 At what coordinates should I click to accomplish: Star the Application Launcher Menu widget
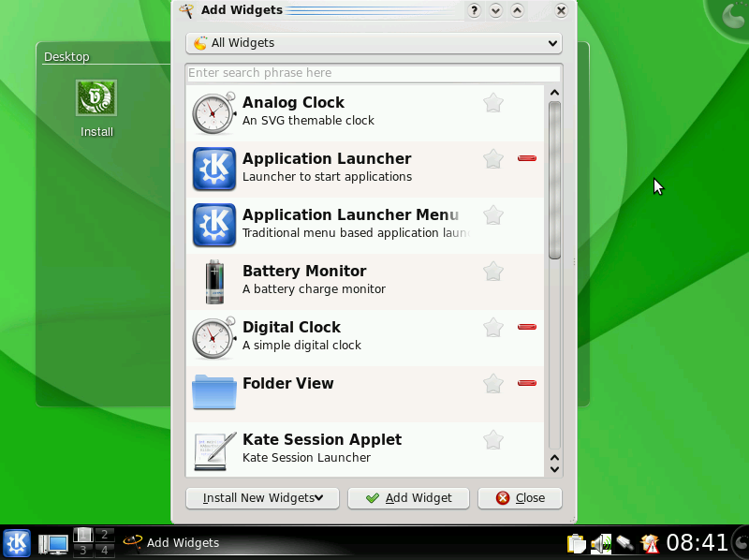tap(493, 215)
